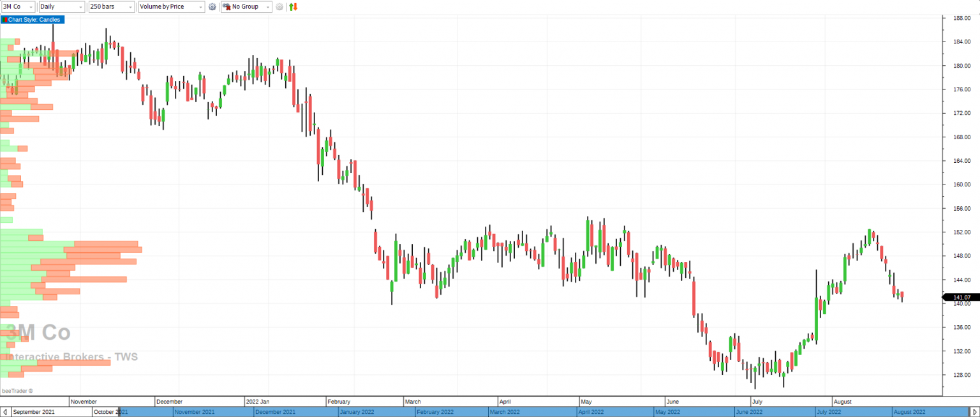Viewport: 980px width, 417px height.
Task: Click the longest volume bar near 151
Action: tap(102, 250)
